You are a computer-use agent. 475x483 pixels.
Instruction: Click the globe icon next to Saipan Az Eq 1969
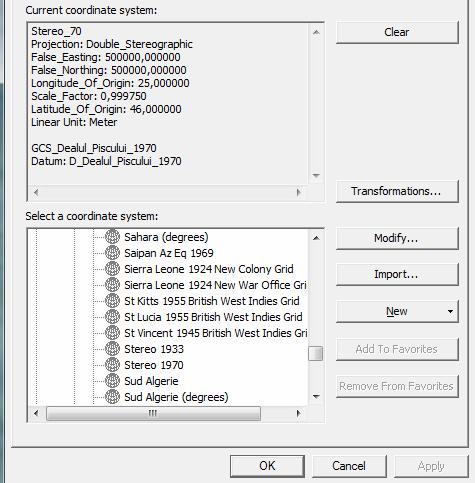pyautogui.click(x=112, y=253)
